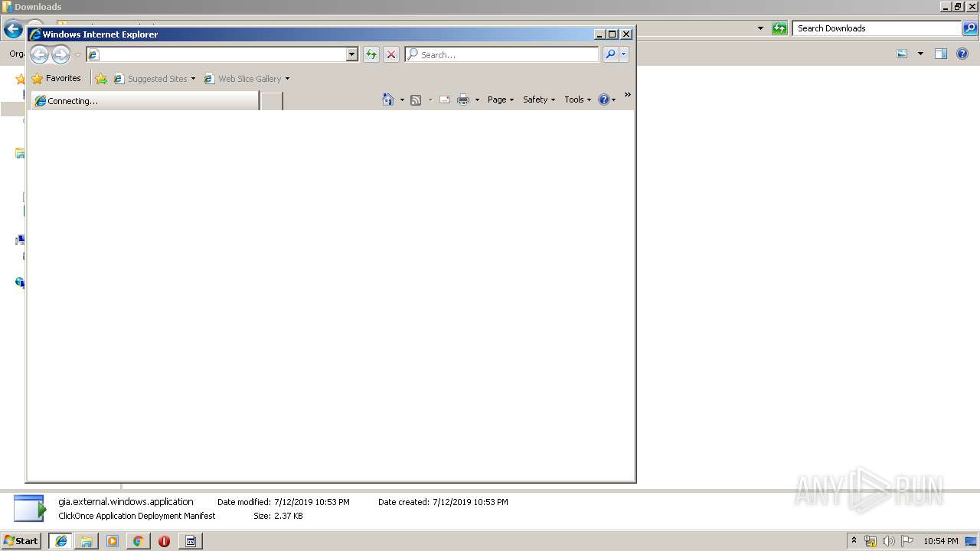Click the IE search magnifier button

[x=610, y=54]
